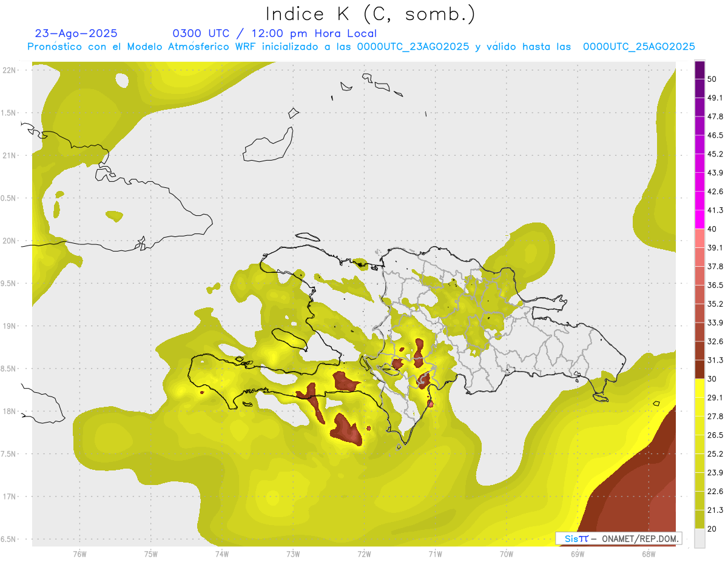The width and height of the screenshot is (728, 562).
Task: Click the colorbar value '30'
Action: click(x=713, y=379)
